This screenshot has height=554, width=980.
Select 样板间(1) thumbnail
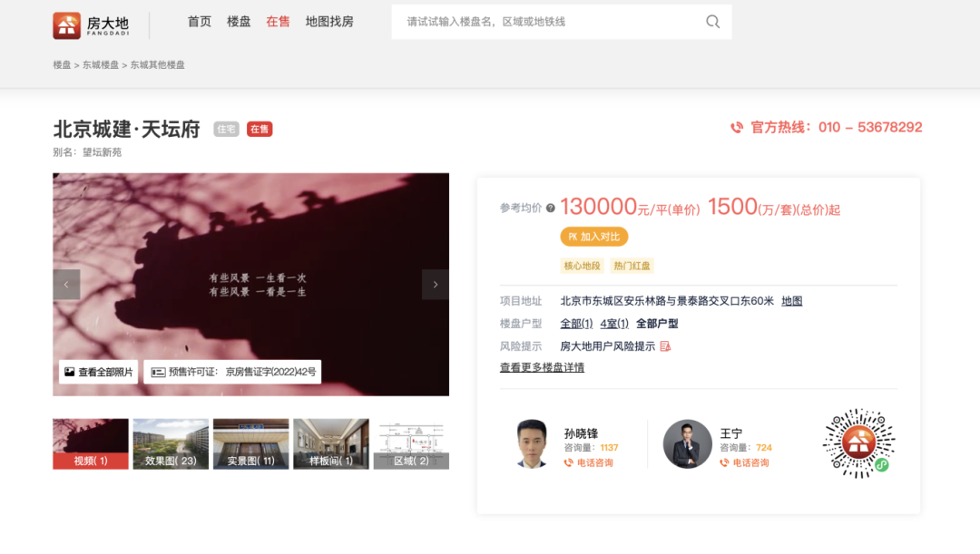coord(331,444)
